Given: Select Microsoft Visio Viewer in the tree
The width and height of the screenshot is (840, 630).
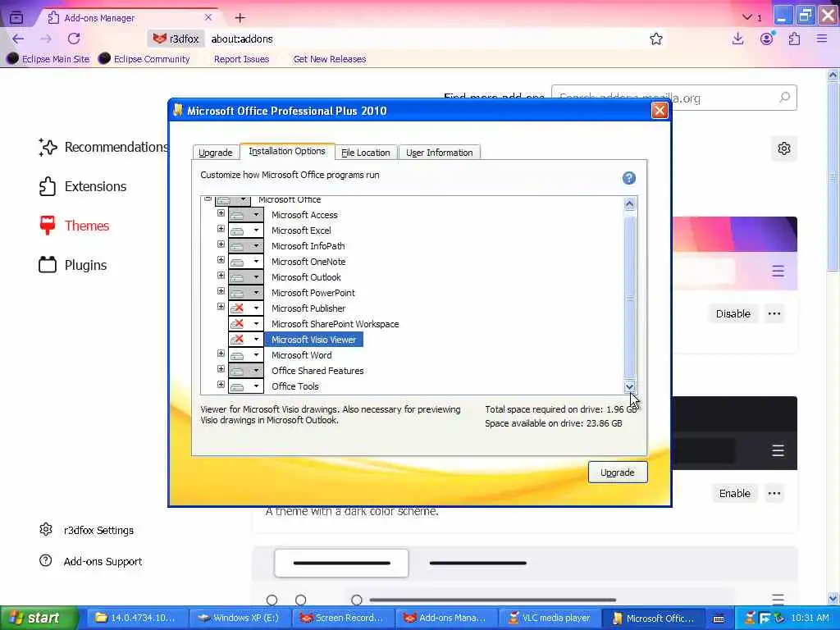Looking at the screenshot, I should click(x=313, y=340).
